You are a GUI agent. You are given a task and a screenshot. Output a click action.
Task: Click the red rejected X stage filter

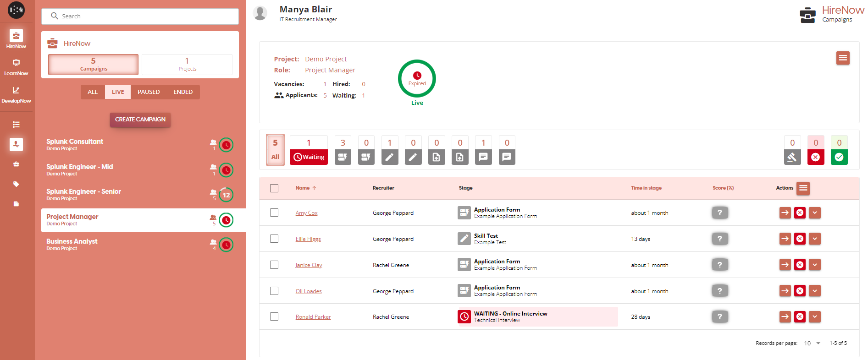point(815,157)
